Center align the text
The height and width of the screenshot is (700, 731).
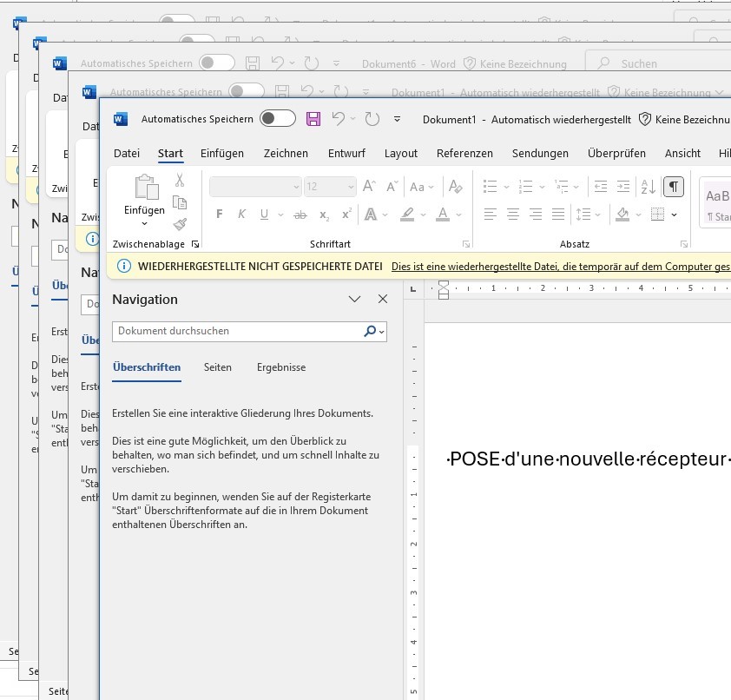[513, 214]
